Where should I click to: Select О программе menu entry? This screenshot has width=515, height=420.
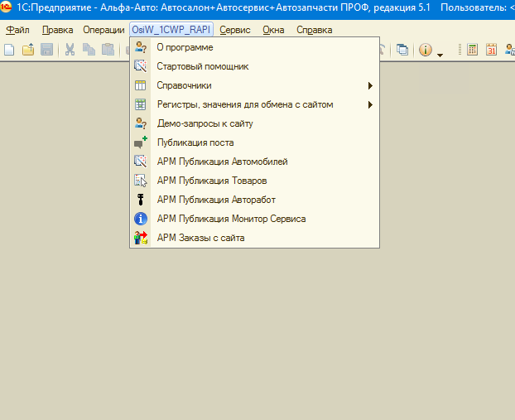[254, 47]
